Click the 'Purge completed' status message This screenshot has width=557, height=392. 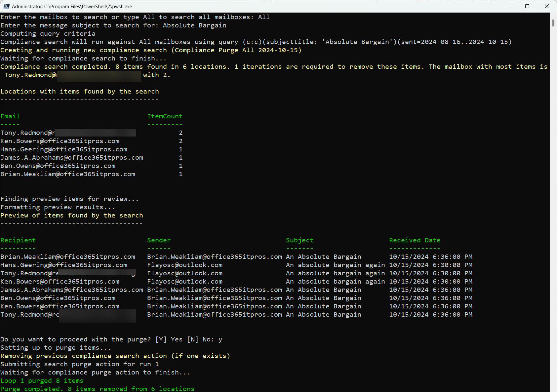tap(98, 389)
